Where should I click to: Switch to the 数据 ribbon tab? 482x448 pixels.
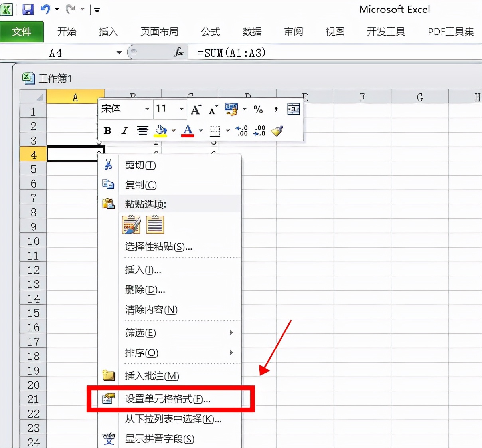[x=252, y=32]
